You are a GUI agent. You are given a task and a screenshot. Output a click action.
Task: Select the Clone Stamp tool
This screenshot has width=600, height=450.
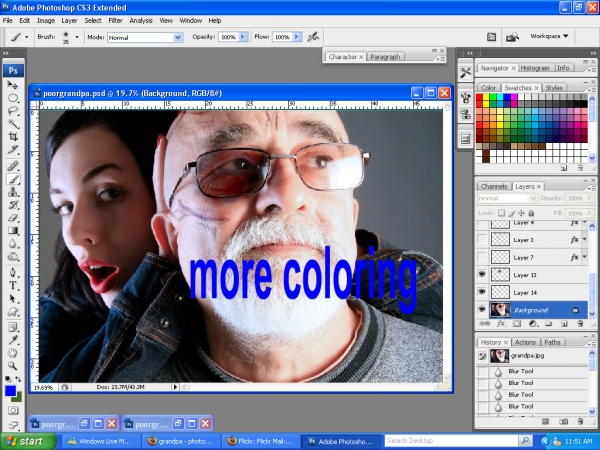pos(13,192)
